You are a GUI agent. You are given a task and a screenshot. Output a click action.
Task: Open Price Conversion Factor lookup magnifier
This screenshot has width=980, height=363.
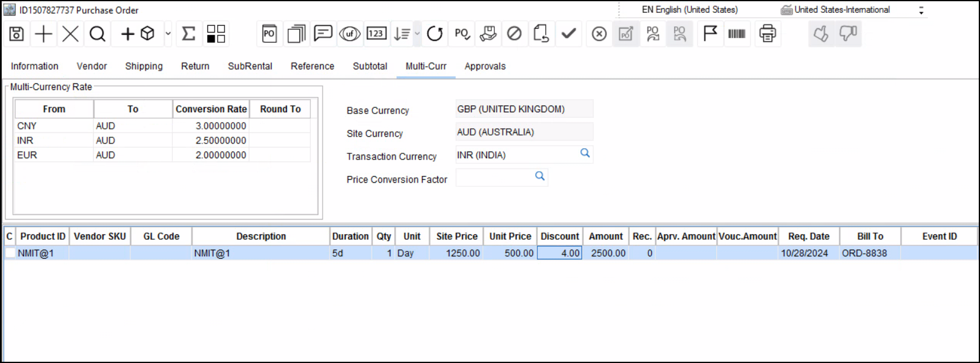coord(540,176)
